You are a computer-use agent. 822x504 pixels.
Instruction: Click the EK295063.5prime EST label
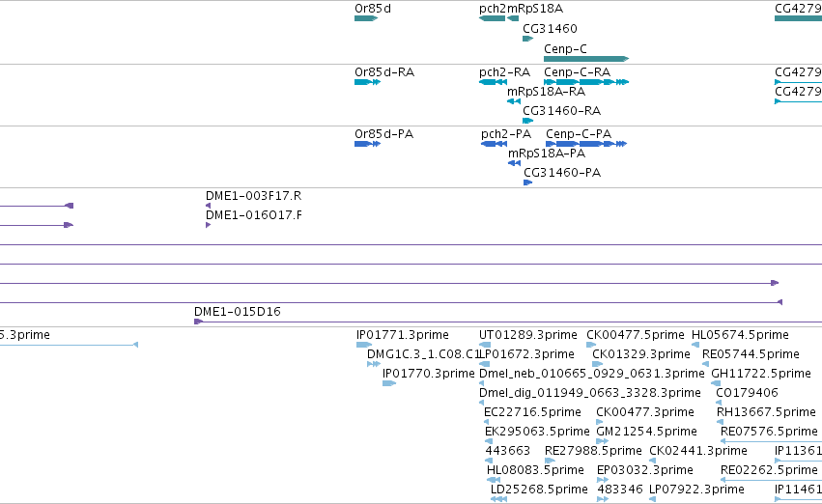tap(537, 432)
